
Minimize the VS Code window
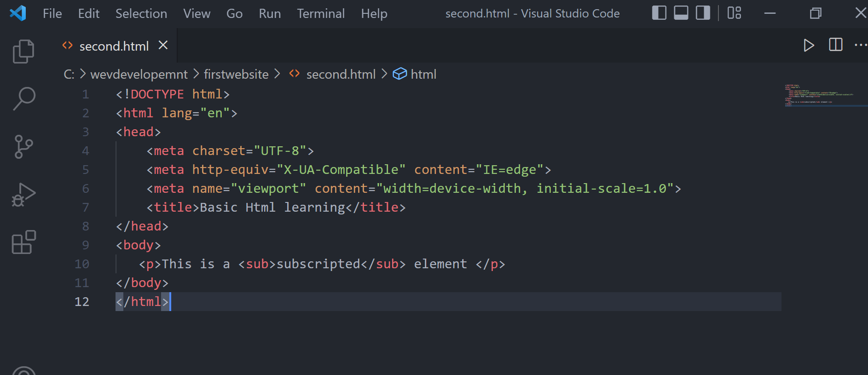(x=770, y=13)
